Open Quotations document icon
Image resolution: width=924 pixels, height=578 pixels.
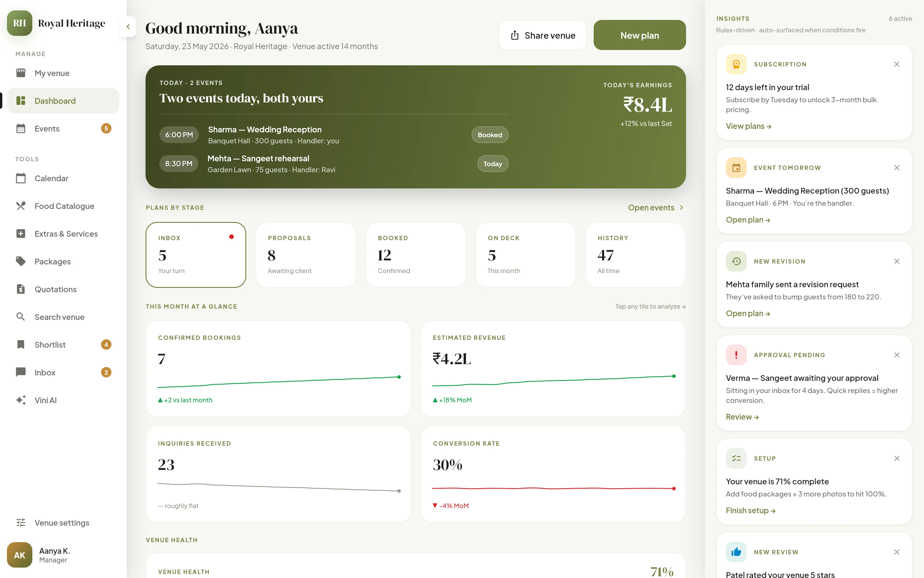coord(21,289)
